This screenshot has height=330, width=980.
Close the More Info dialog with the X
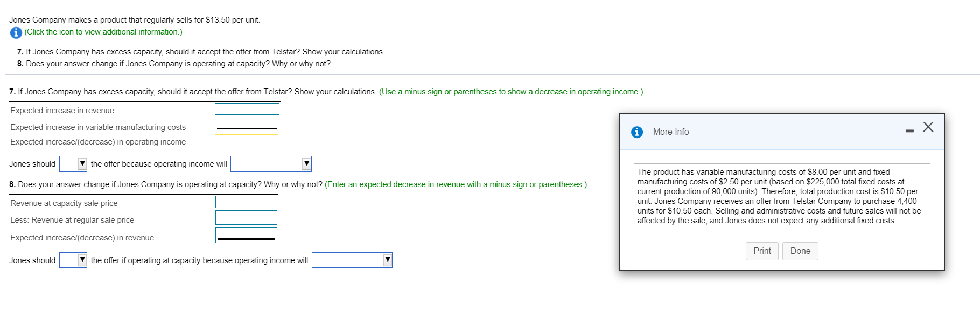pyautogui.click(x=928, y=128)
